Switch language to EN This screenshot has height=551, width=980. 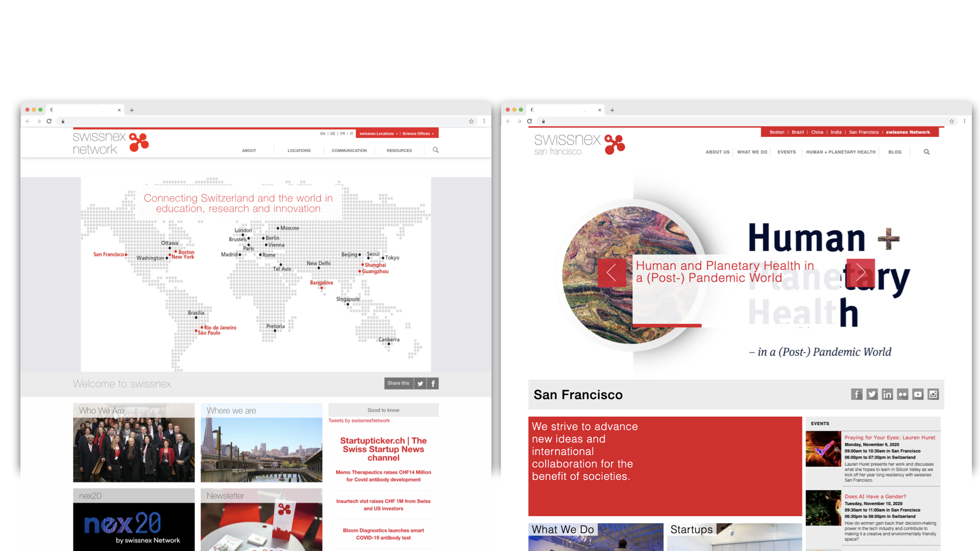[323, 134]
